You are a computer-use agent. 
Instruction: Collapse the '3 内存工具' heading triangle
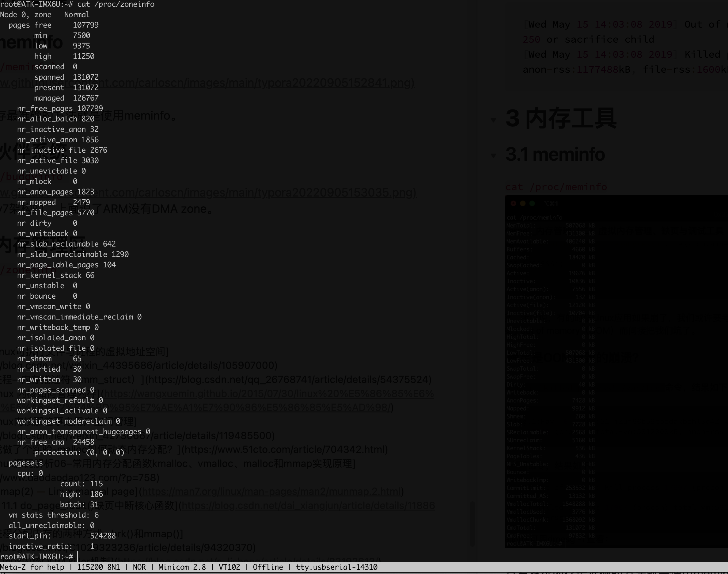(493, 120)
